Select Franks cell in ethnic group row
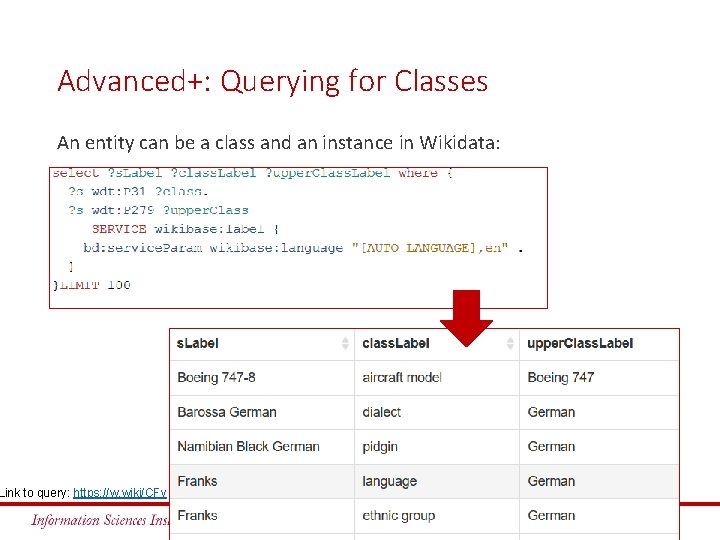 (262, 516)
